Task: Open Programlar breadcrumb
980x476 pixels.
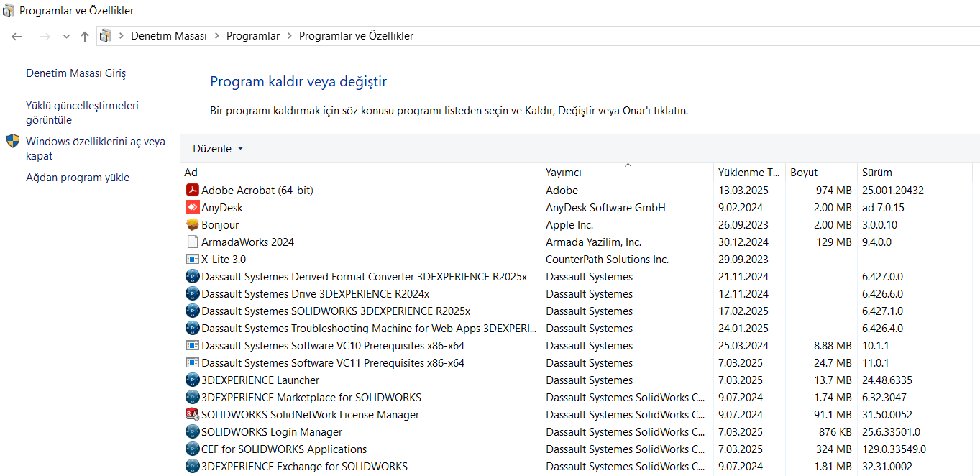Action: pyautogui.click(x=253, y=36)
